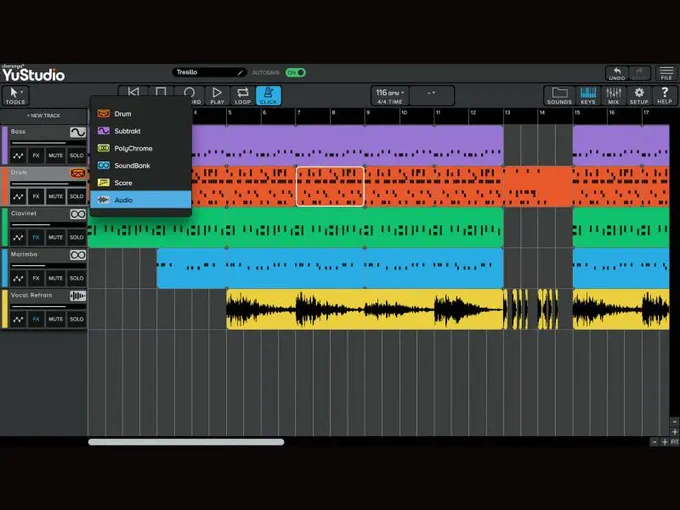Mute the Clavinet track
The image size is (680, 510).
(56, 237)
